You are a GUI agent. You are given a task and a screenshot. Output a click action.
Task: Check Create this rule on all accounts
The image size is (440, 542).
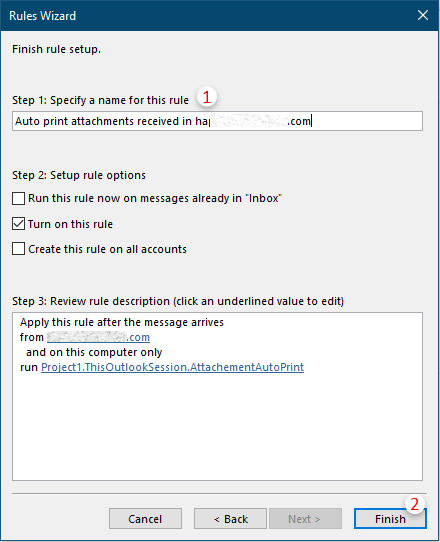18,249
